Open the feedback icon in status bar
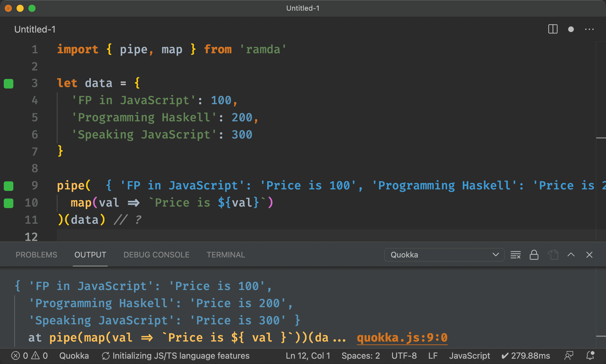 569,356
